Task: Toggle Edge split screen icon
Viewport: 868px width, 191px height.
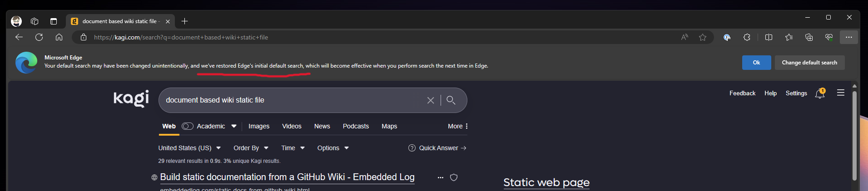Action: [769, 37]
